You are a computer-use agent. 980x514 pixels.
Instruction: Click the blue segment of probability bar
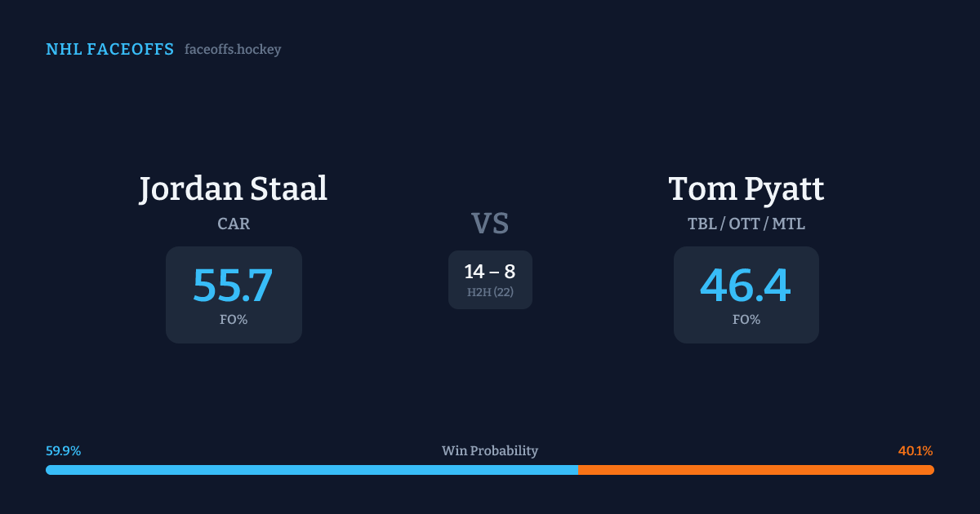coord(311,470)
